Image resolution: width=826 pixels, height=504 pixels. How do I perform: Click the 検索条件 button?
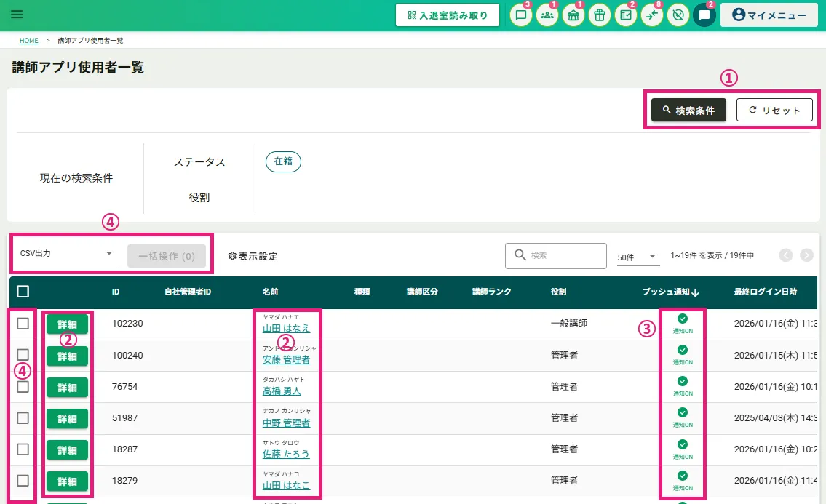pyautogui.click(x=688, y=111)
